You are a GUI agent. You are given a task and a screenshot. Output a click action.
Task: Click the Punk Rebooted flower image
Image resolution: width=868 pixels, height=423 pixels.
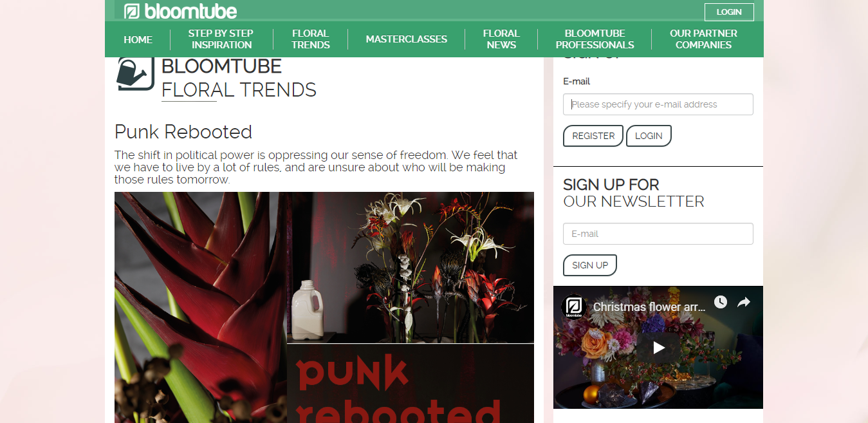tap(324, 308)
